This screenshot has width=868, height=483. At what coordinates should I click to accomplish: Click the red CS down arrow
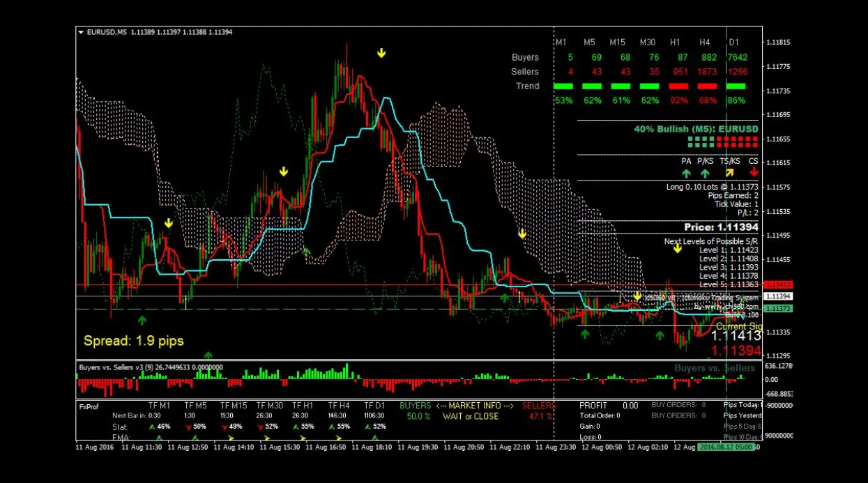point(754,172)
